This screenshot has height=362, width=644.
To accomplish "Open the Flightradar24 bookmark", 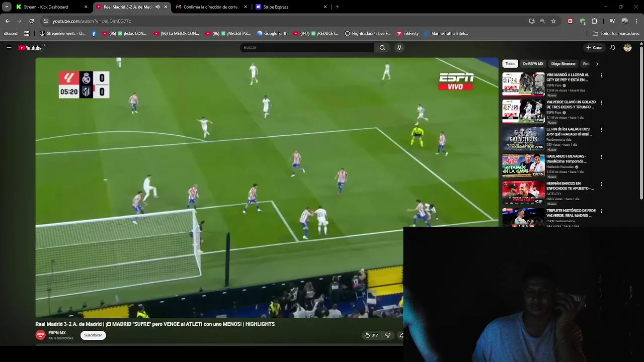I will (367, 34).
